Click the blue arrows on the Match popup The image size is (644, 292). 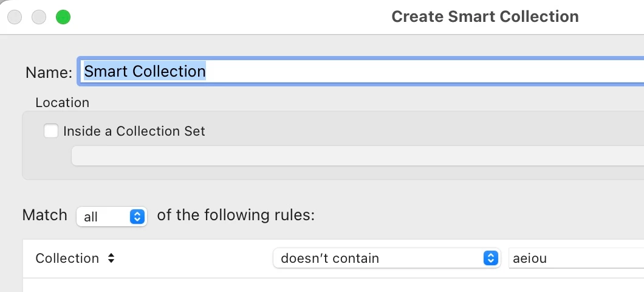pos(137,217)
